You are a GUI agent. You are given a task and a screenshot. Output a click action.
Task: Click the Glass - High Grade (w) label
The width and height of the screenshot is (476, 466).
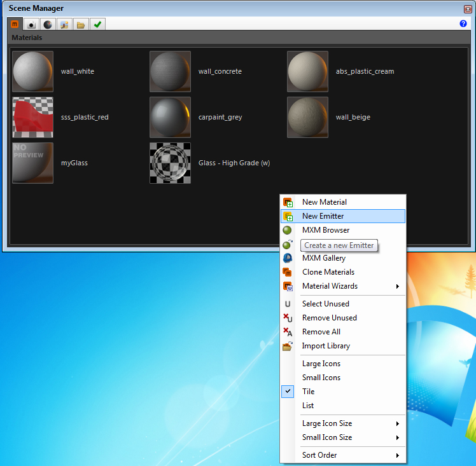tap(234, 163)
